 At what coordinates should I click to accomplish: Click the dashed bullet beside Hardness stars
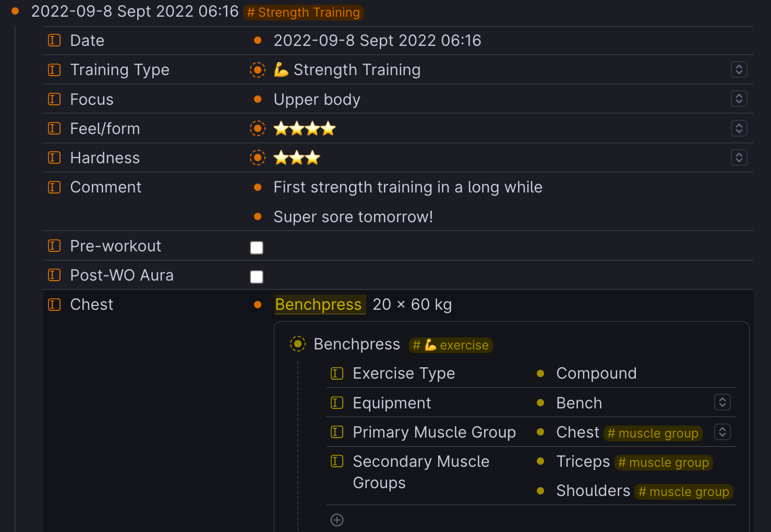[257, 158]
